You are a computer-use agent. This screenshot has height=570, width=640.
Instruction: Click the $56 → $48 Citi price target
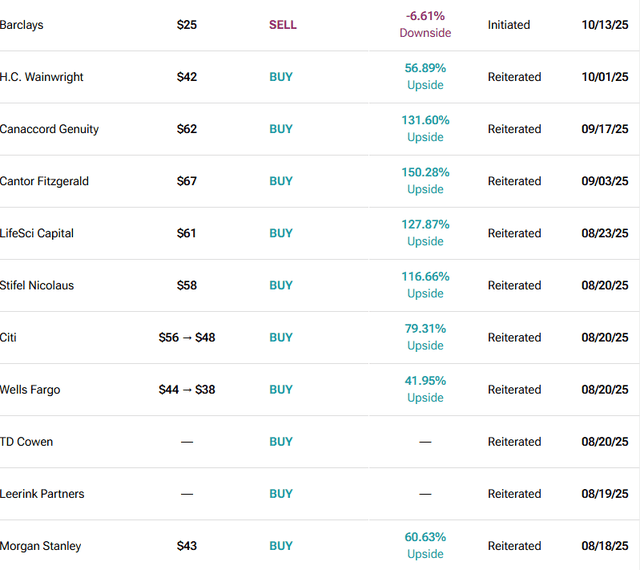pyautogui.click(x=187, y=337)
